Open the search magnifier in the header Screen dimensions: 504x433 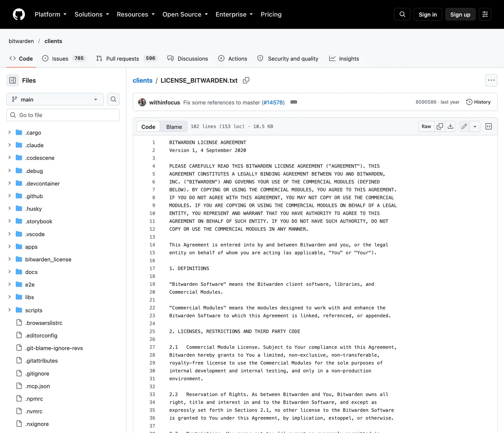pos(402,14)
